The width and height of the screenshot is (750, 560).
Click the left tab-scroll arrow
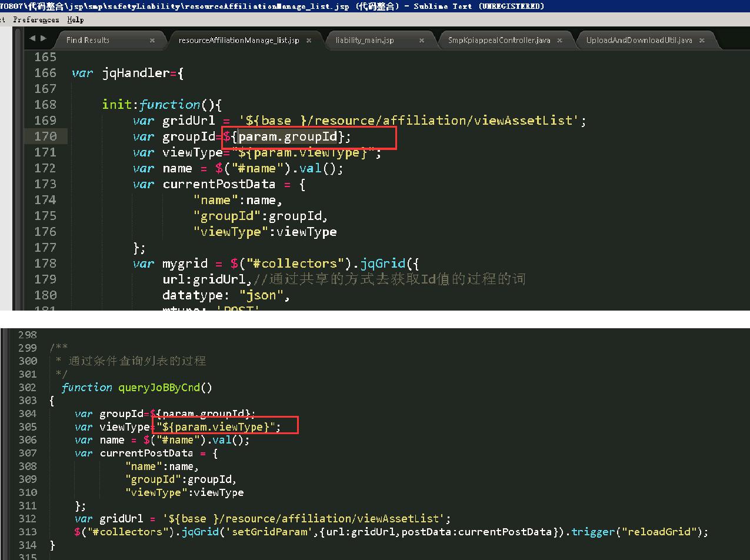(x=32, y=38)
